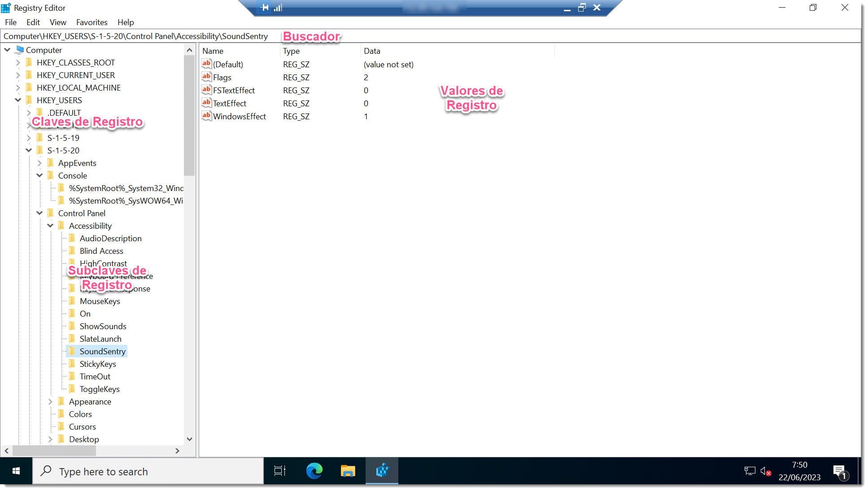868x491 pixels.
Task: Select the WindowsEffect registry value
Action: [x=240, y=116]
